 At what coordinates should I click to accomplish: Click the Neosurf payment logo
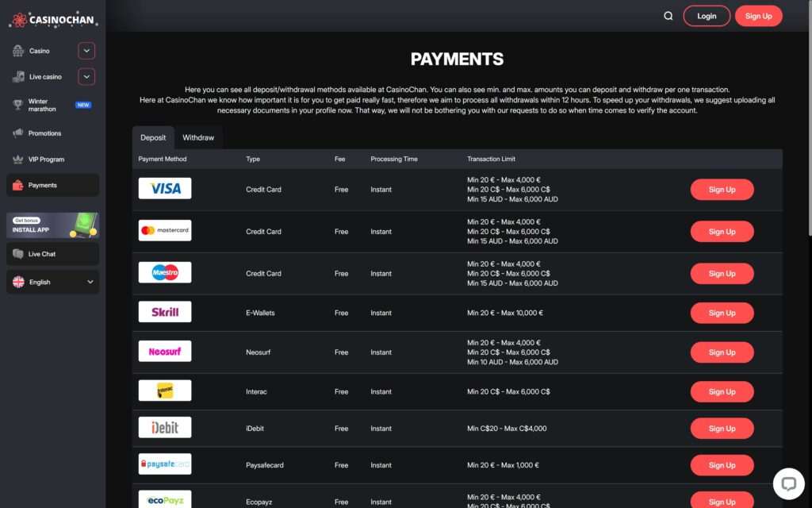(x=164, y=350)
